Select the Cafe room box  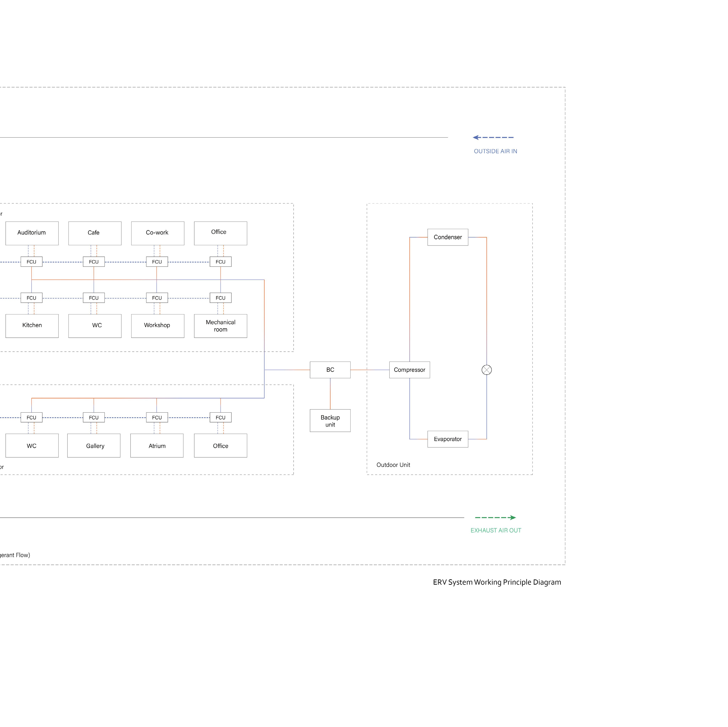point(95,233)
